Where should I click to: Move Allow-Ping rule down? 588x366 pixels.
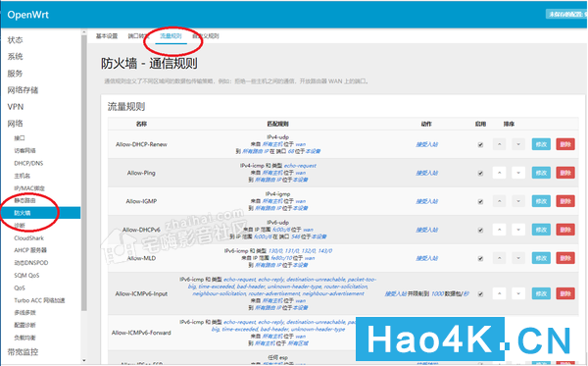tap(518, 173)
